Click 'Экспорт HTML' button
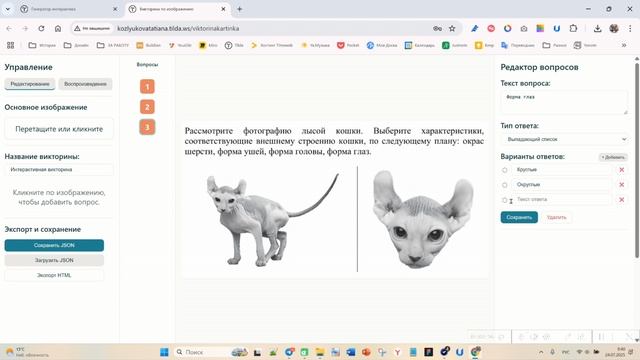Image resolution: width=640 pixels, height=360 pixels. [x=54, y=275]
